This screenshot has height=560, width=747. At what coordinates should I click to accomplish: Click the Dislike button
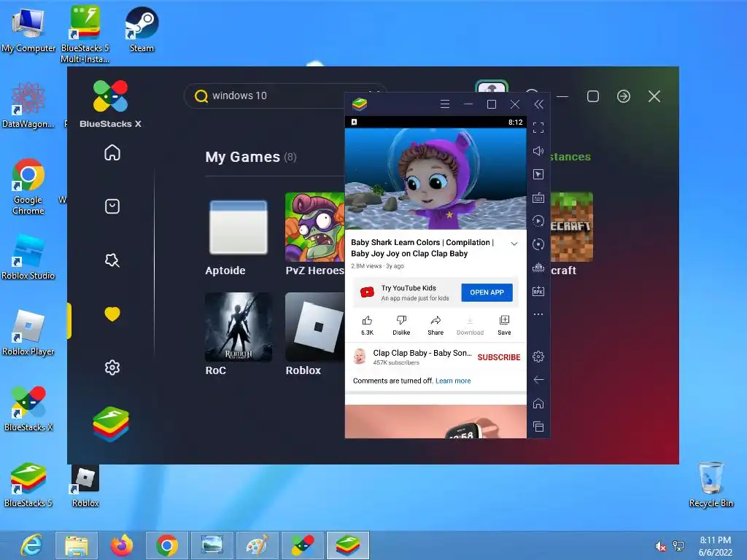pos(401,325)
